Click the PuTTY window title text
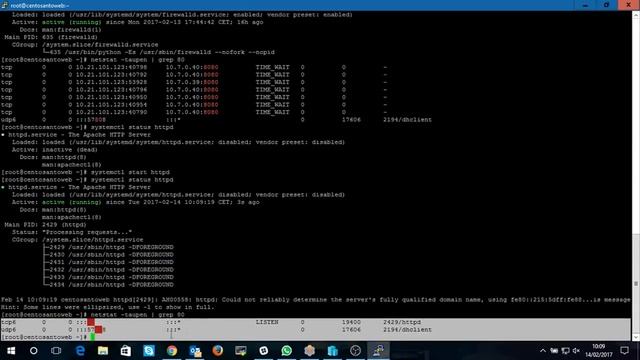The height and width of the screenshot is (360, 640). coord(40,5)
